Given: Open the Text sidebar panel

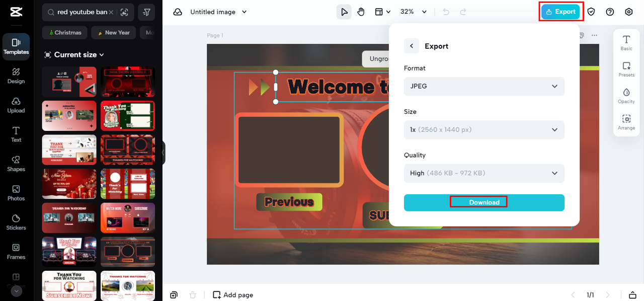Looking at the screenshot, I should [x=16, y=134].
